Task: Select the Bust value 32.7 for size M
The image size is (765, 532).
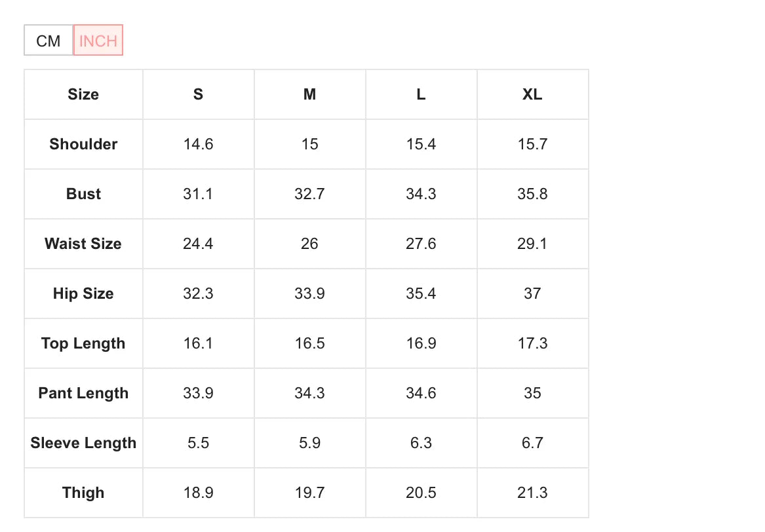Action: pos(309,194)
